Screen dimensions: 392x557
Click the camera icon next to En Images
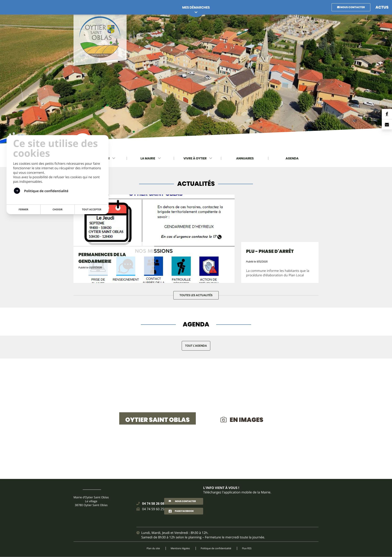coord(223,420)
